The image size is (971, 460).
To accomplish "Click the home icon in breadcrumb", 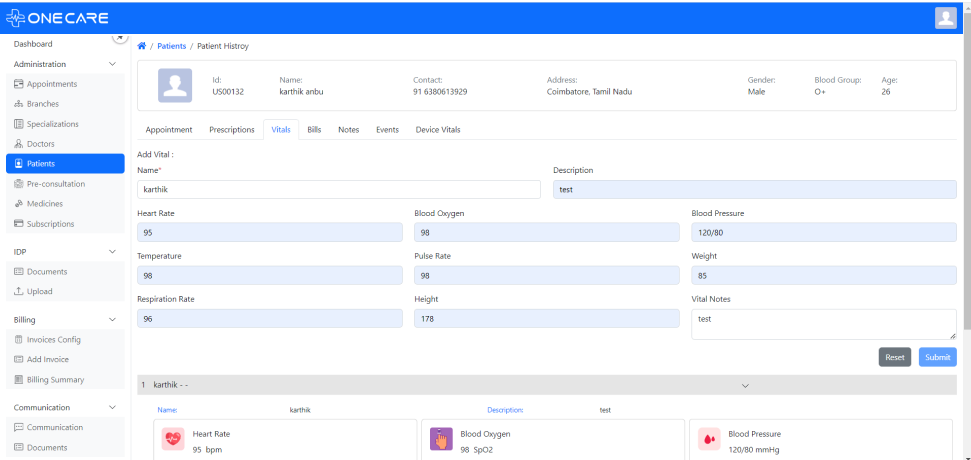I will tap(141, 46).
